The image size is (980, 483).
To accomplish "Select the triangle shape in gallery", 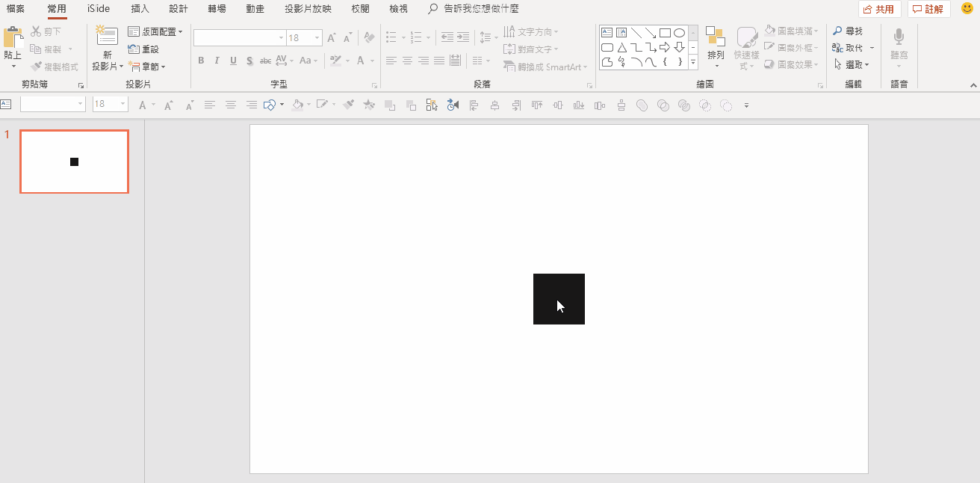I will point(621,47).
